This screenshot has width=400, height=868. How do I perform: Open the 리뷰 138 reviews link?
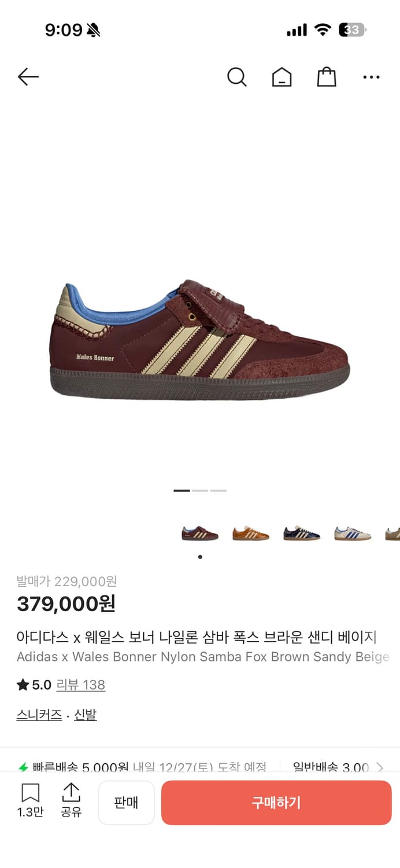tap(80, 685)
